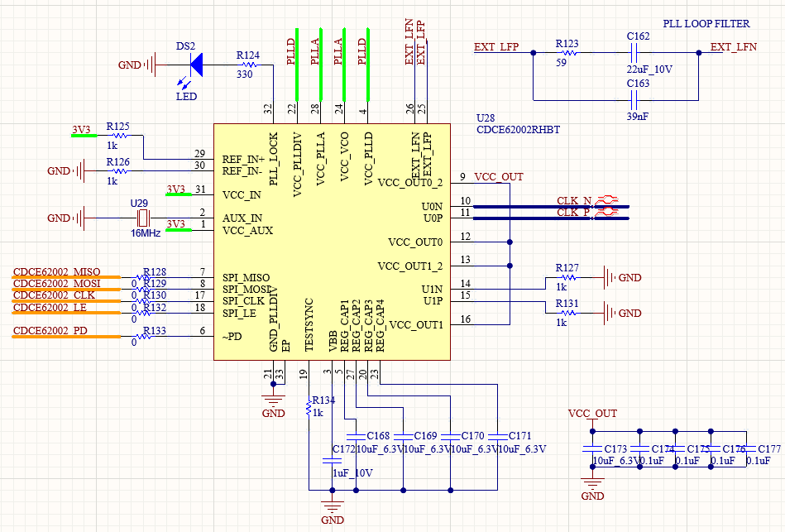Select the DS2 LED diode symbol

[196, 65]
